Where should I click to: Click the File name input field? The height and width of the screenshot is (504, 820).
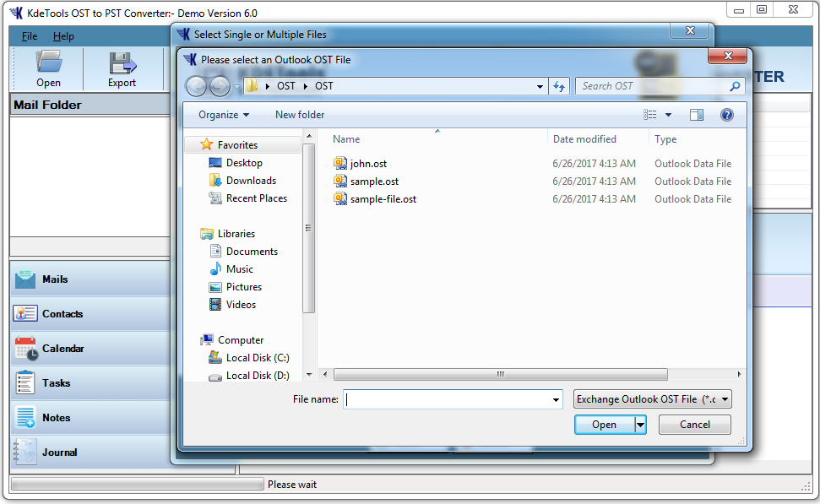coord(448,399)
